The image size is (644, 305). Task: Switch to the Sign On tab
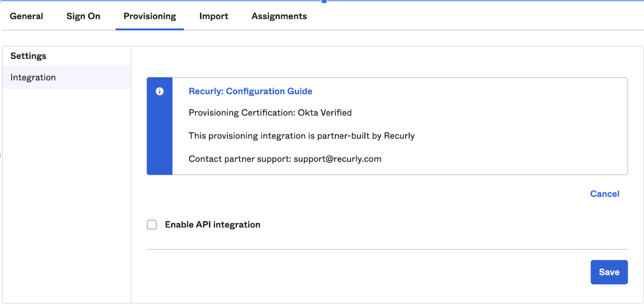[83, 16]
